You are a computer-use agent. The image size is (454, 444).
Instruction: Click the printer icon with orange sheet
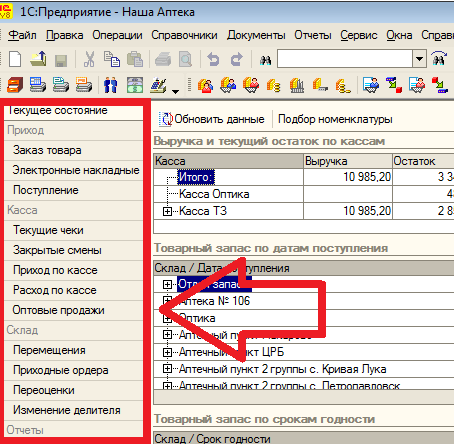[x=84, y=85]
